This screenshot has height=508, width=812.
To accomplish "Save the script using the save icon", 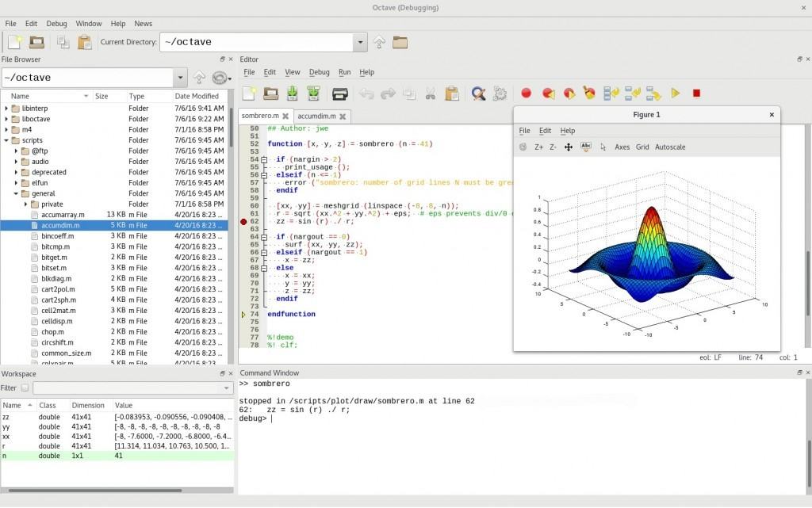I will (x=293, y=94).
